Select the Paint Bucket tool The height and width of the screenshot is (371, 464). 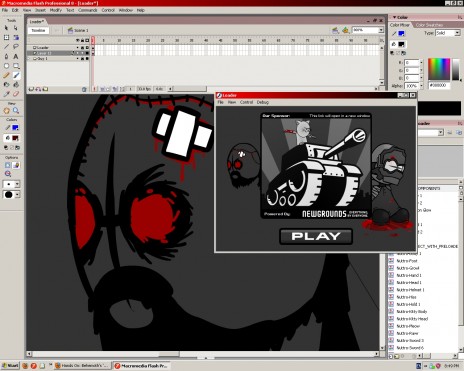tap(16, 85)
